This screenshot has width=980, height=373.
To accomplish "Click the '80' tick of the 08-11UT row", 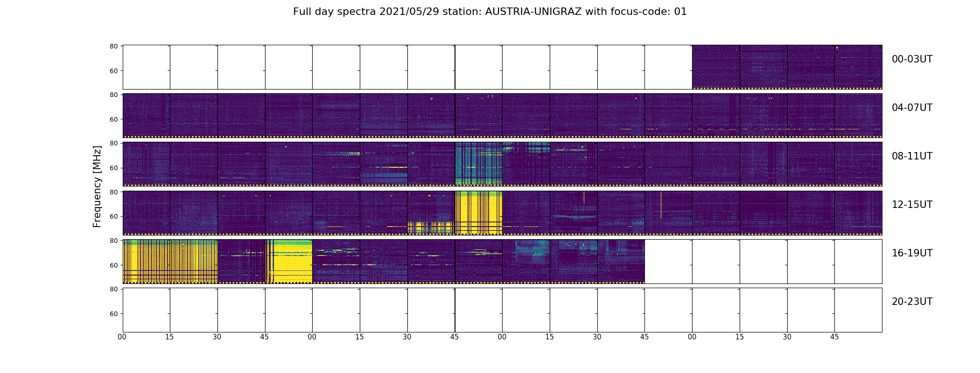I will (x=113, y=143).
